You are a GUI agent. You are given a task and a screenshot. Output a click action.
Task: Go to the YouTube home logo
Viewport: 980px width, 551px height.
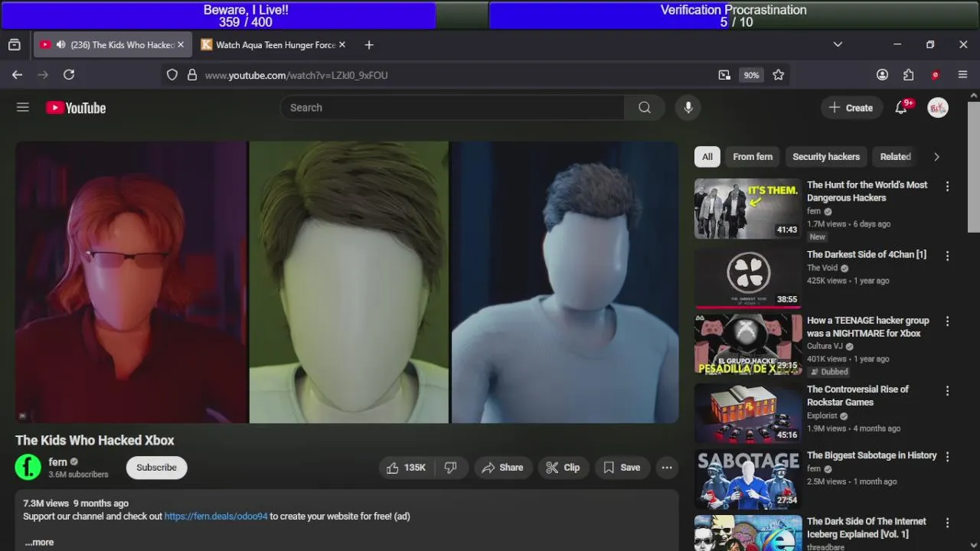(76, 108)
